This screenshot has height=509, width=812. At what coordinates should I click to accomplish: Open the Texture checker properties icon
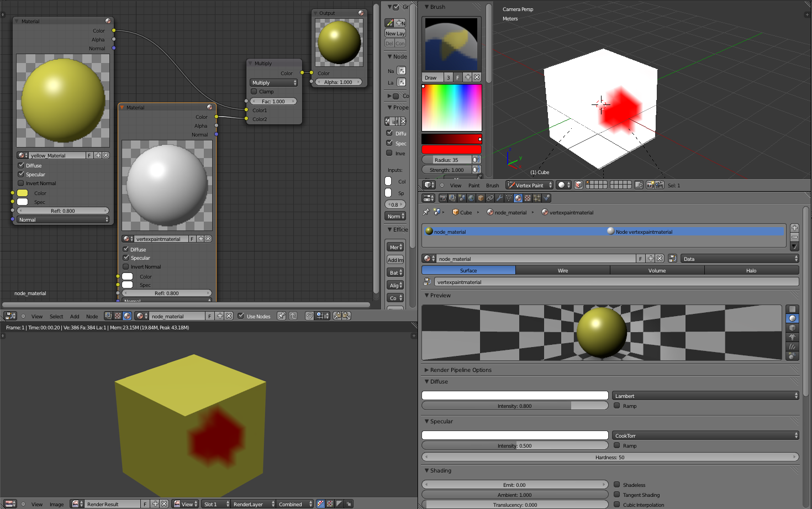528,198
